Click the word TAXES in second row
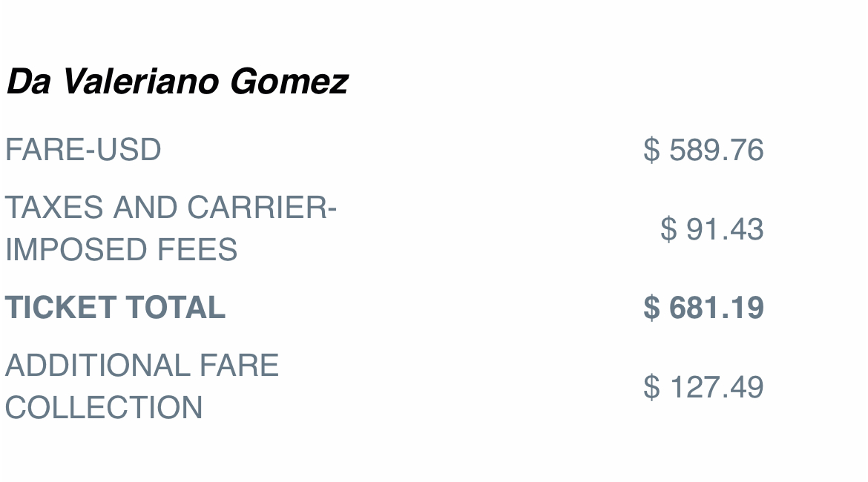Viewport: 868px width, 482px height. (54, 208)
